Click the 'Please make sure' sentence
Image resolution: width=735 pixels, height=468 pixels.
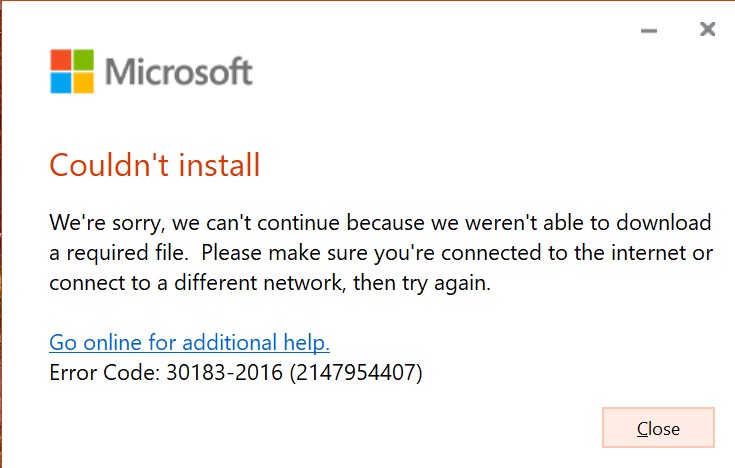[458, 253]
